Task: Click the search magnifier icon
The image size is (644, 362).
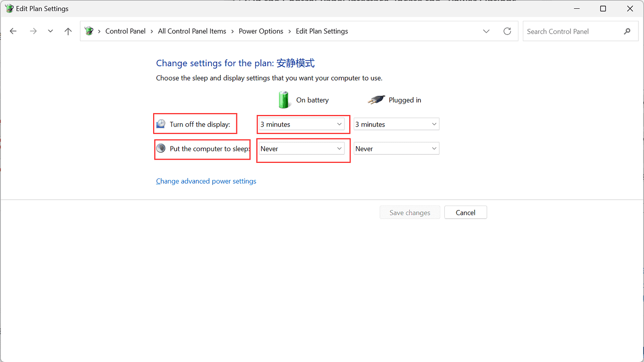Action: 627,31
